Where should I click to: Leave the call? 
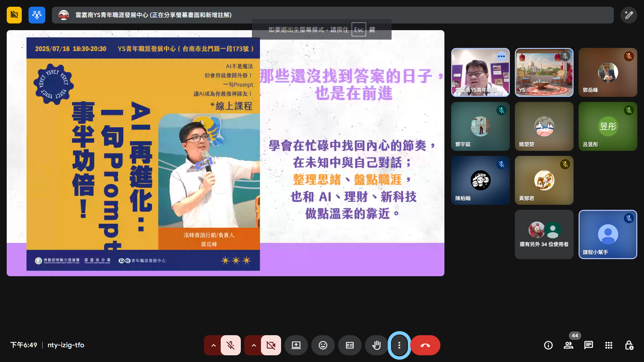point(425,345)
